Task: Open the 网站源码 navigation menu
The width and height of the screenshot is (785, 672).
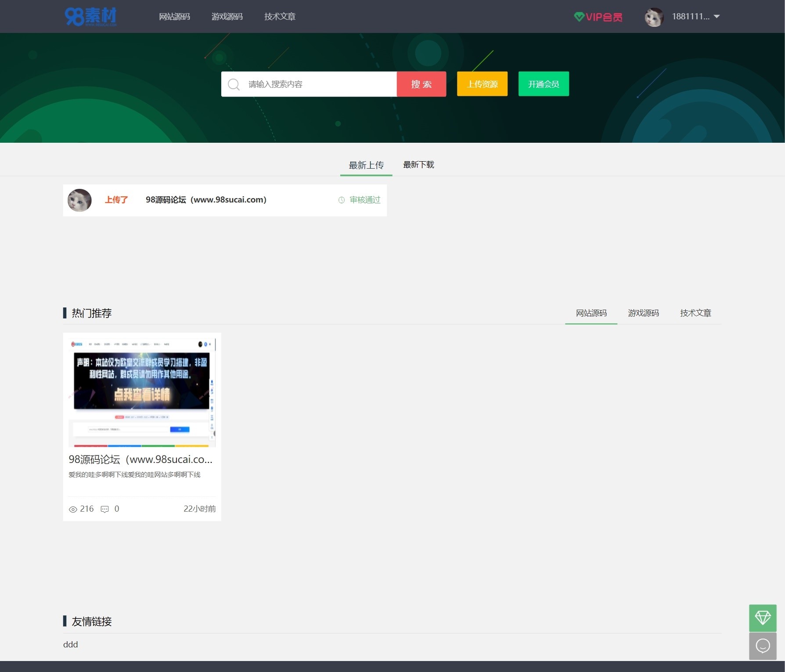Action: (174, 16)
